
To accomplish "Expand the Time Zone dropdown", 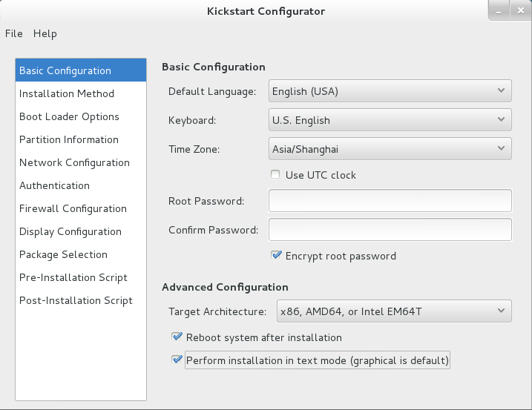I will pyautogui.click(x=390, y=148).
